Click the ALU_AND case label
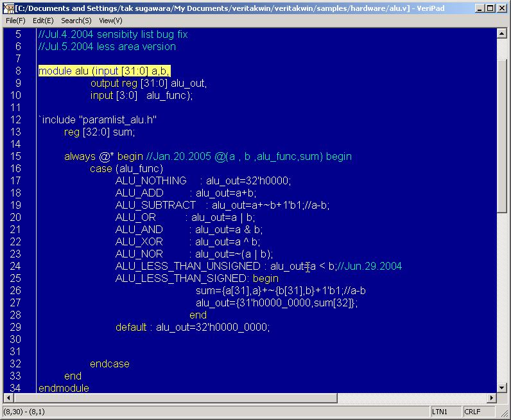The image size is (511, 420). [x=139, y=229]
